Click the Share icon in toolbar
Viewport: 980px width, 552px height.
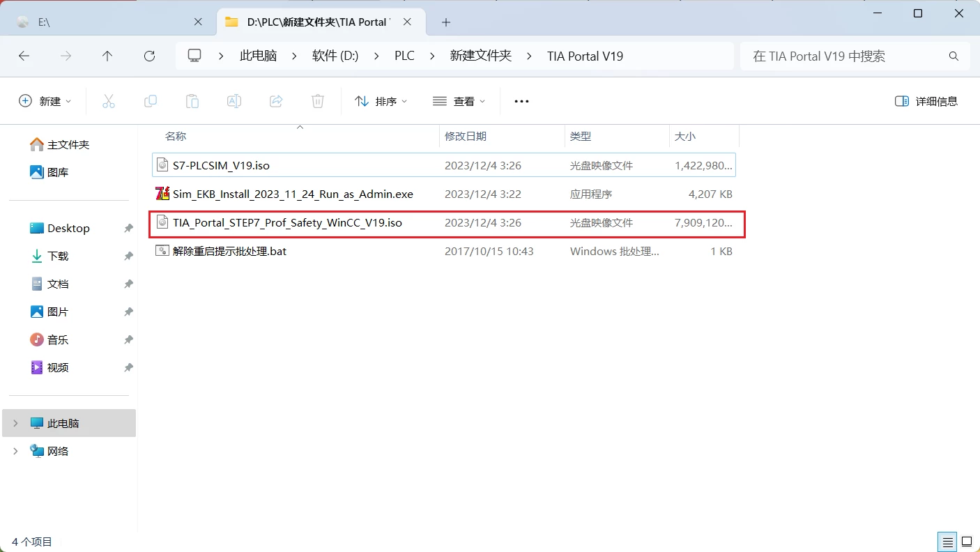coord(276,101)
